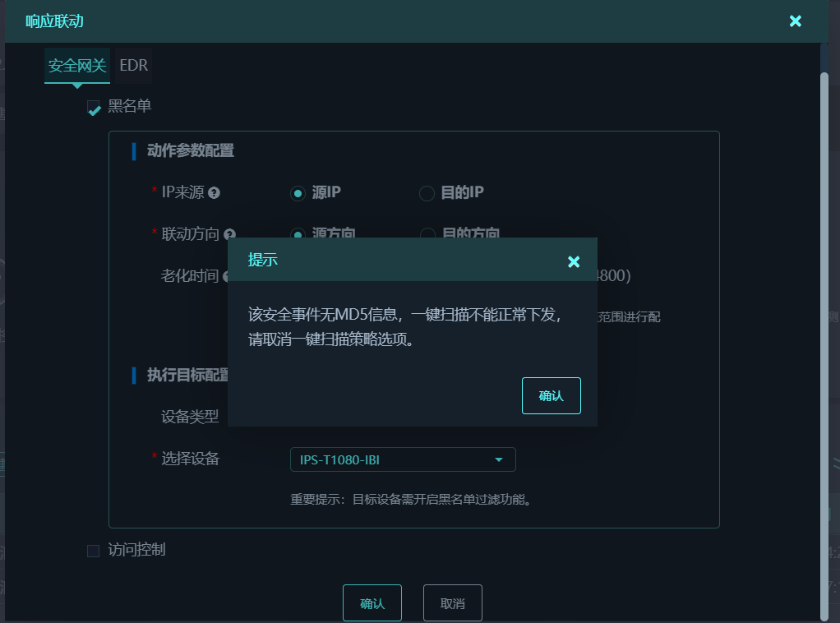Click the 选择设备 label
The image size is (840, 623).
190,459
